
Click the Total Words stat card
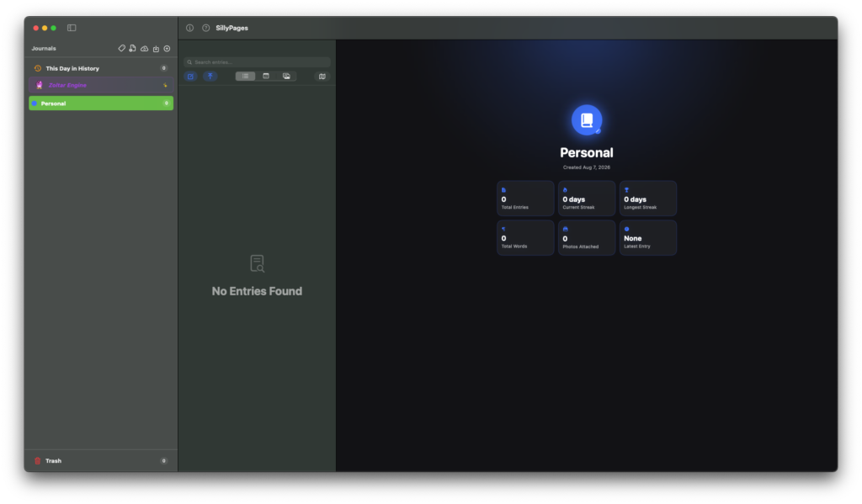(525, 238)
